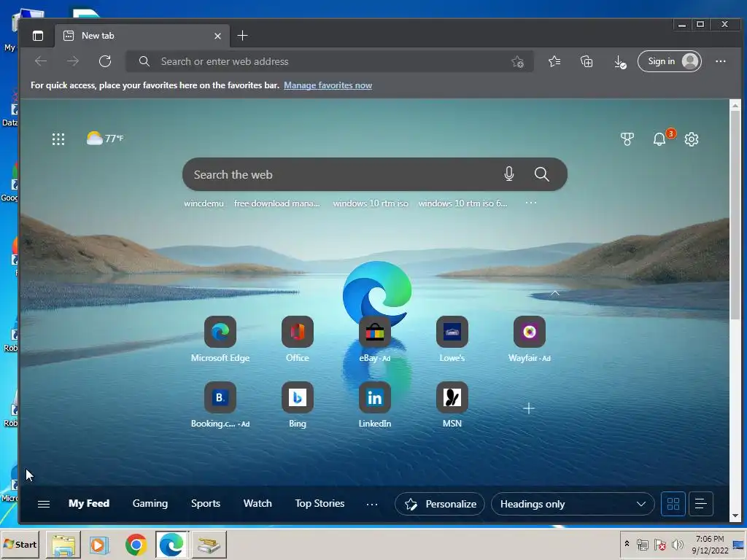Screen dimensions: 747x560
Task: Open the Rewards trophy icon
Action: [627, 139]
